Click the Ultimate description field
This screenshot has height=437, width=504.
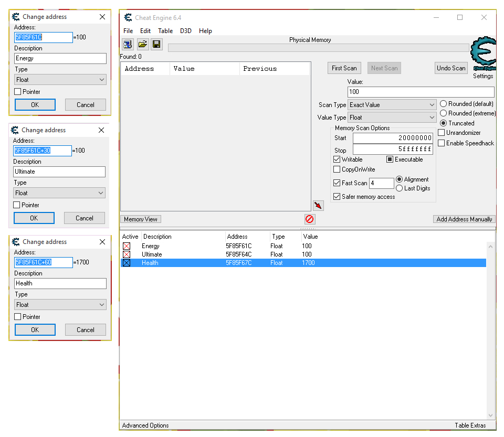tap(59, 172)
